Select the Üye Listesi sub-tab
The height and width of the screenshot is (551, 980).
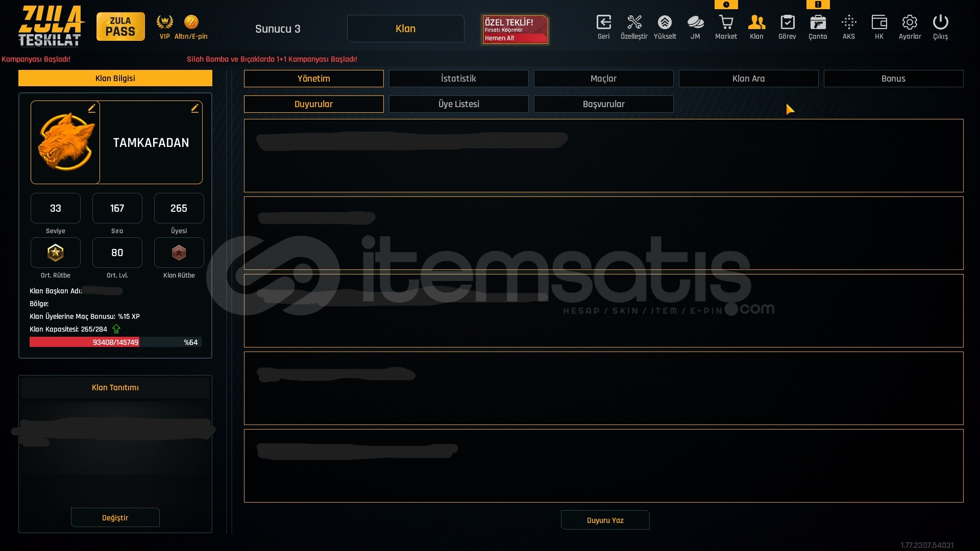(x=459, y=104)
